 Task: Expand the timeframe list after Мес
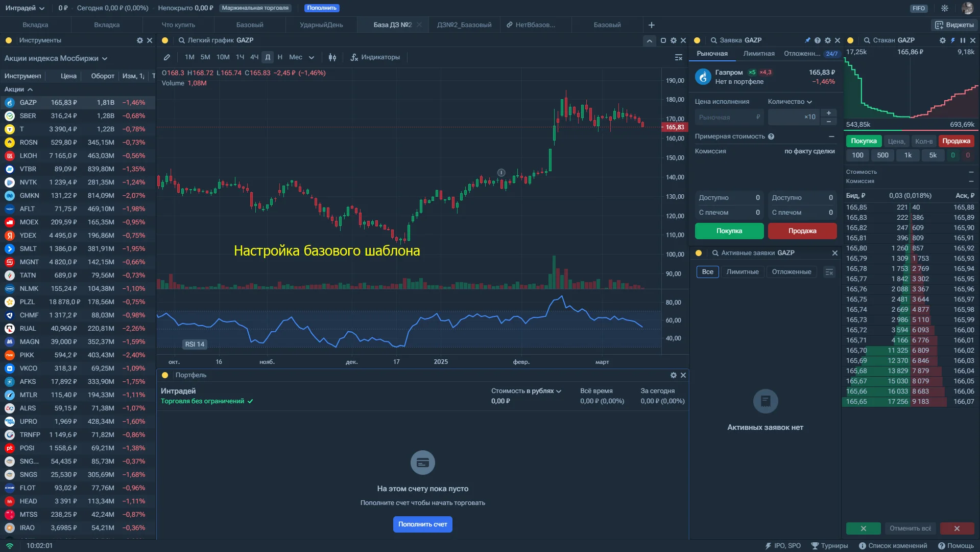312,57
